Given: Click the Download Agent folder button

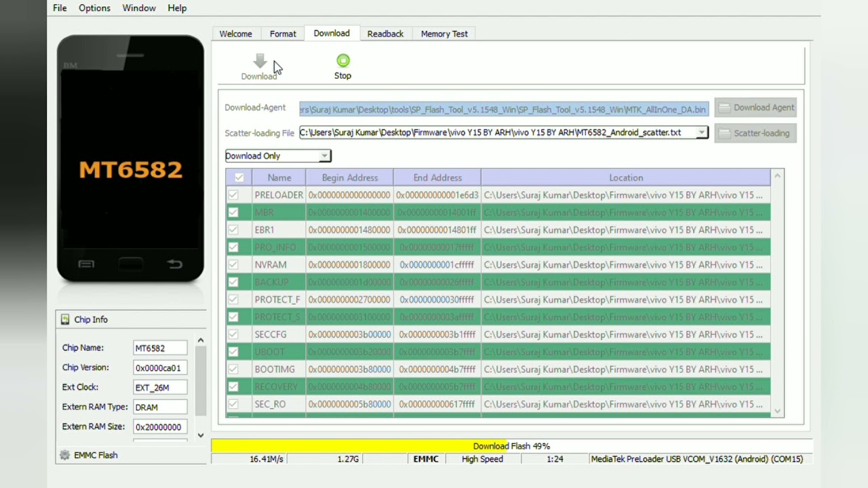Looking at the screenshot, I should [755, 107].
